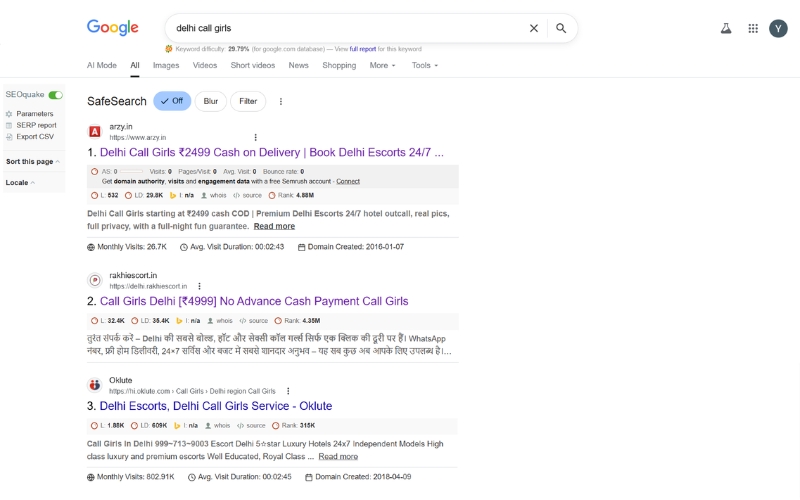Viewport: 800px width, 500px height.
Task: Turn off the SEOquake toggle
Action: tap(55, 95)
